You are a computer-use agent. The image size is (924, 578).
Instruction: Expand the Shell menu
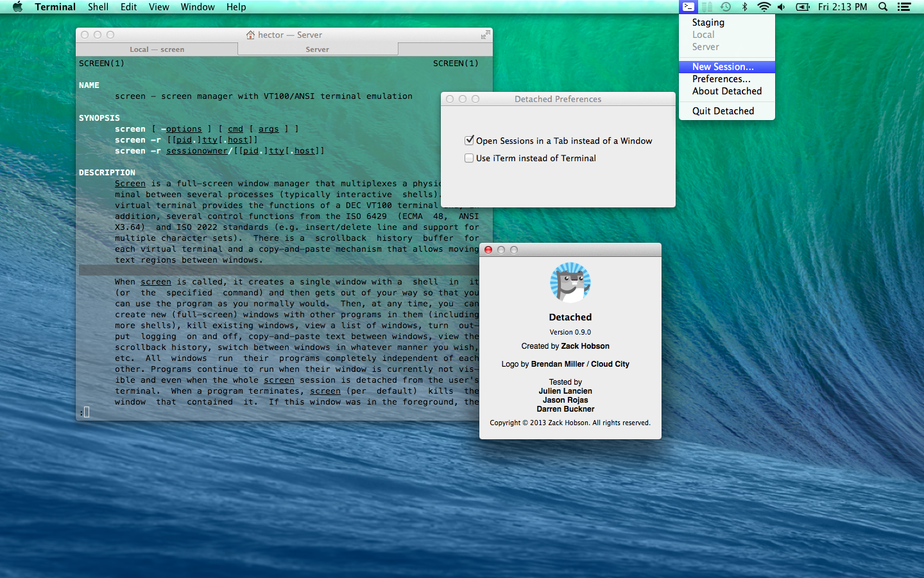click(98, 7)
